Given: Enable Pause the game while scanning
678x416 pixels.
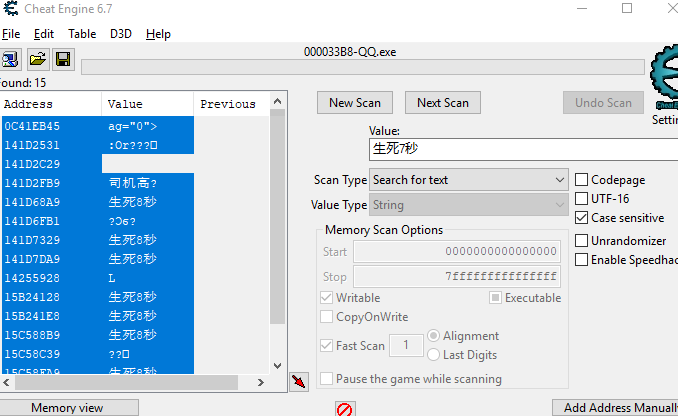Looking at the screenshot, I should 326,378.
